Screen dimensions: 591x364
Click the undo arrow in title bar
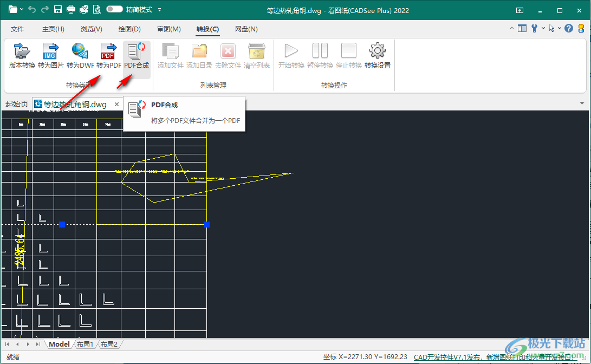32,9
